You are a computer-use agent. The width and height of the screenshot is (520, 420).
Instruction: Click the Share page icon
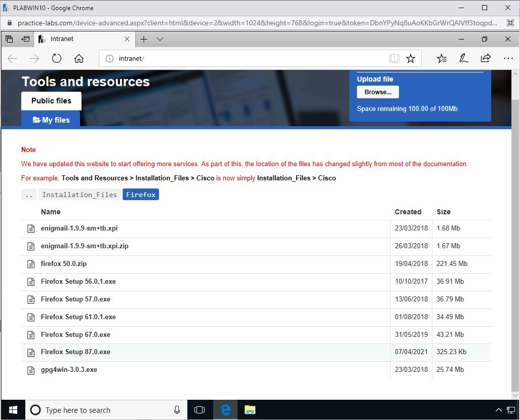[486, 59]
